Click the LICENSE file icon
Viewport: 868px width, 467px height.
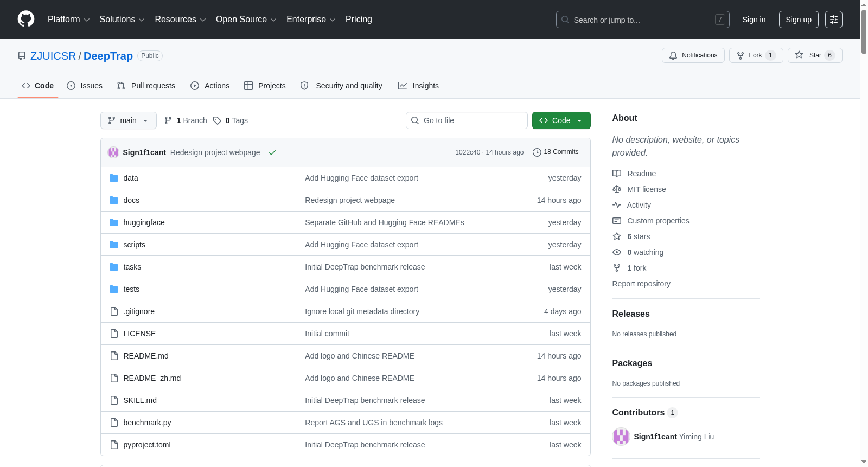click(x=114, y=334)
